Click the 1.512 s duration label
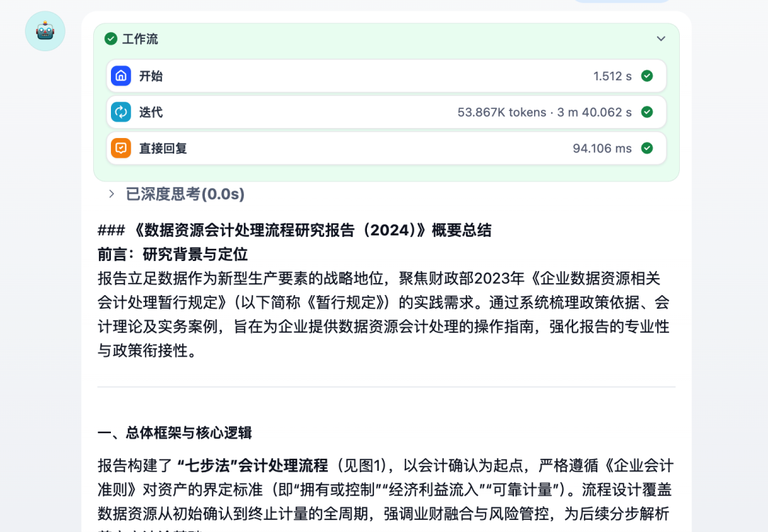The height and width of the screenshot is (532, 768). click(613, 75)
